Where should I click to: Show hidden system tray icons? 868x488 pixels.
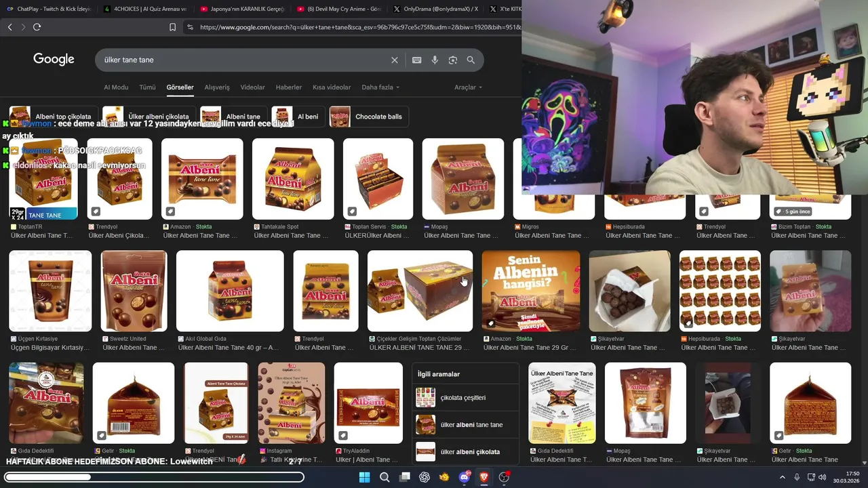click(x=782, y=477)
